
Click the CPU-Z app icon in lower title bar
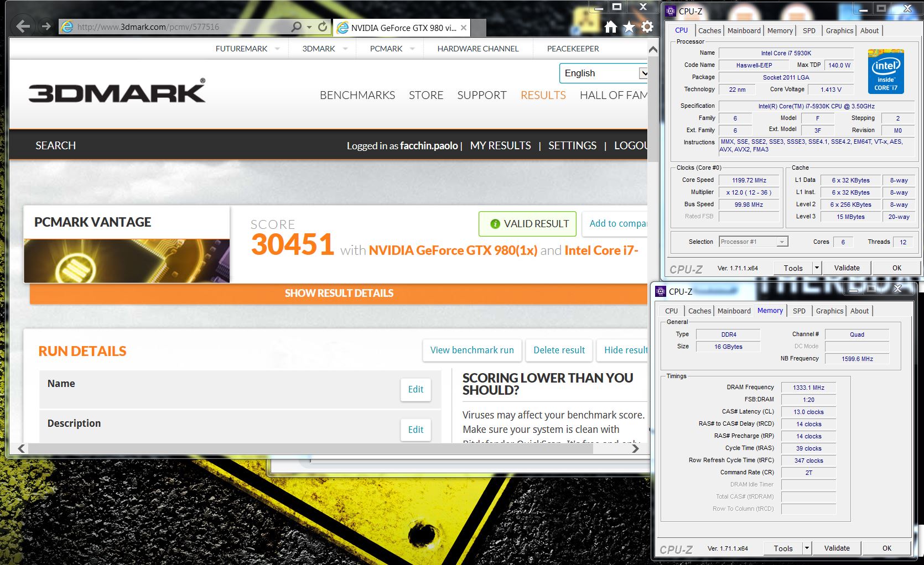point(661,291)
